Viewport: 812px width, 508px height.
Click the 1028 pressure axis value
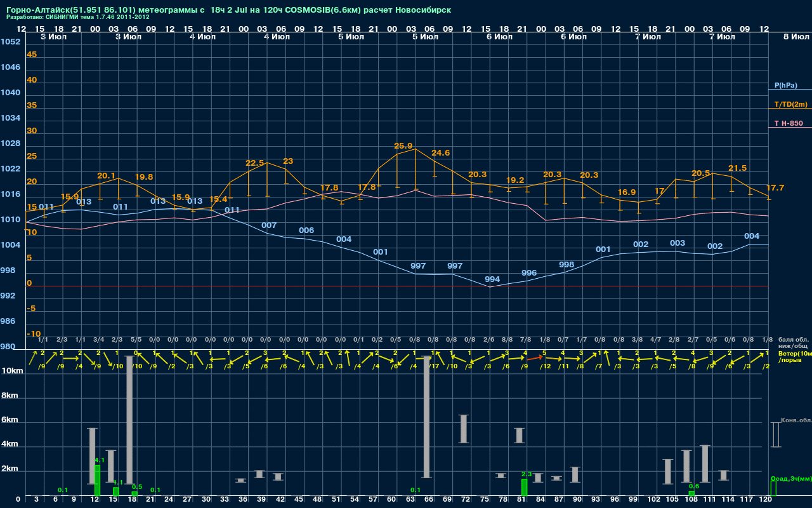coord(10,144)
